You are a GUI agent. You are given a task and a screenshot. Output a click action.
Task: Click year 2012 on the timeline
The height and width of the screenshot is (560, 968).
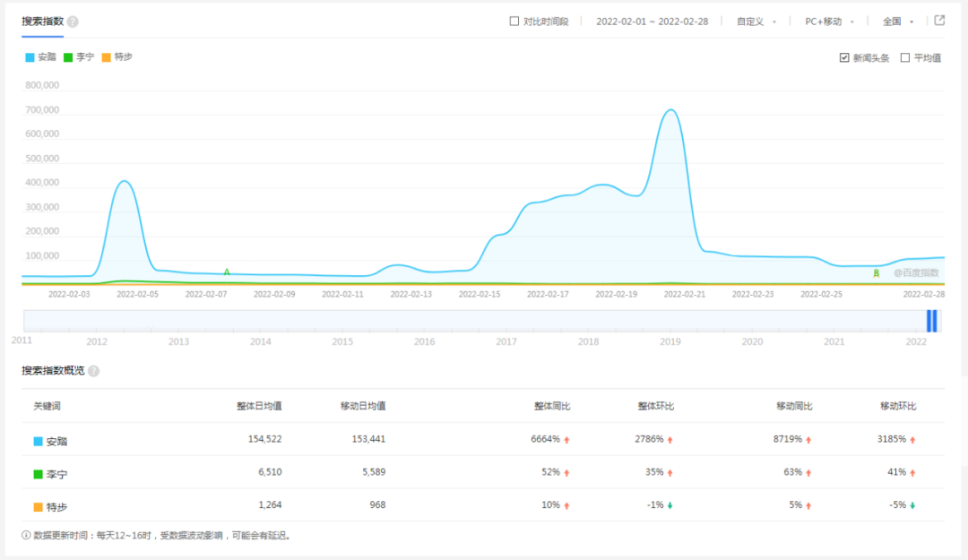click(x=97, y=341)
